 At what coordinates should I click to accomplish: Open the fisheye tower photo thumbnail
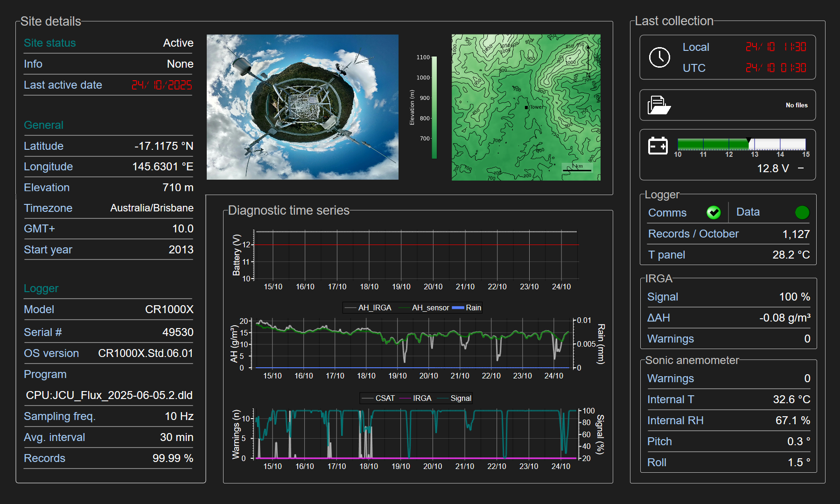[x=302, y=107]
